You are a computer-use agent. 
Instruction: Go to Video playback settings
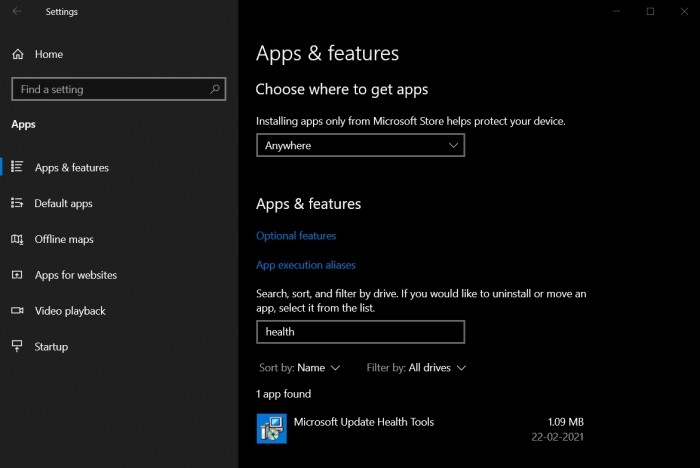pyautogui.click(x=70, y=311)
